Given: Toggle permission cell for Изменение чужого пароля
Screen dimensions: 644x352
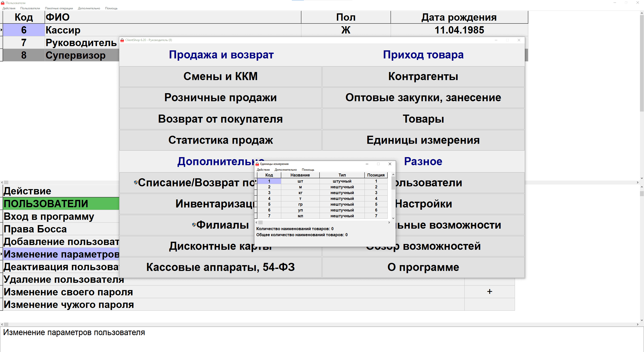Looking at the screenshot, I should [489, 304].
